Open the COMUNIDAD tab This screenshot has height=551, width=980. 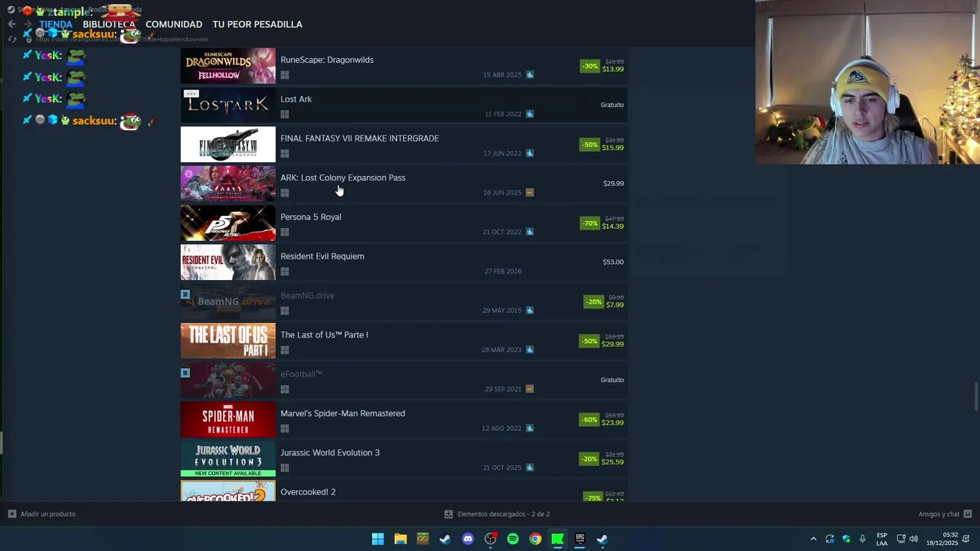tap(174, 24)
